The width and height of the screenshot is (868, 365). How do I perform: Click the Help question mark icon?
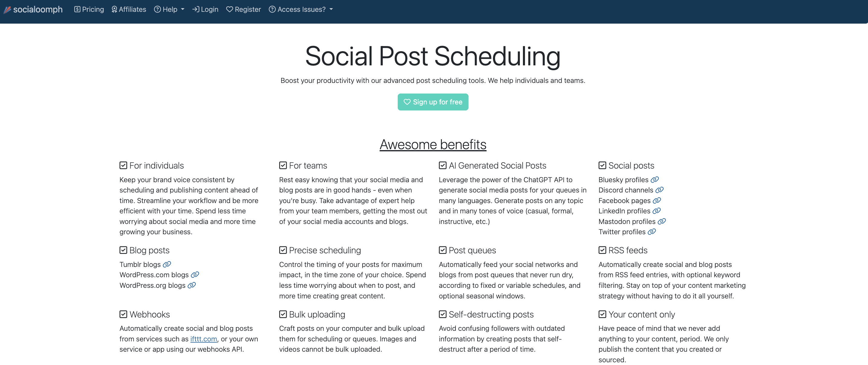(x=157, y=9)
